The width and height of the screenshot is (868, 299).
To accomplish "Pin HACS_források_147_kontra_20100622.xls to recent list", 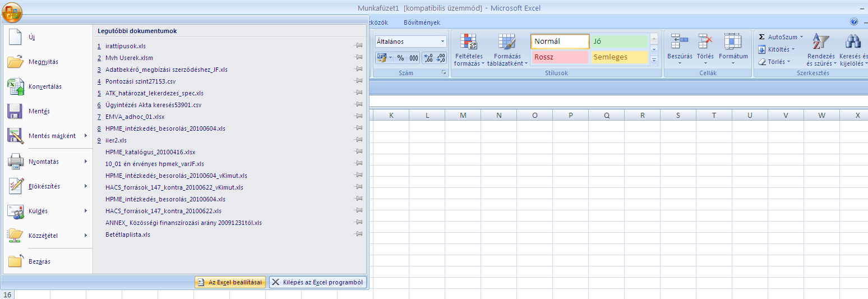I will 359,211.
